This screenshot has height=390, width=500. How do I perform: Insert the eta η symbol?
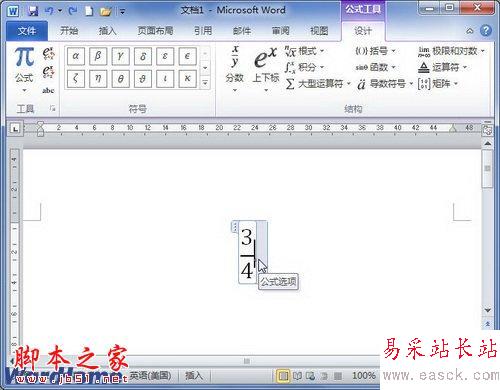coord(98,79)
